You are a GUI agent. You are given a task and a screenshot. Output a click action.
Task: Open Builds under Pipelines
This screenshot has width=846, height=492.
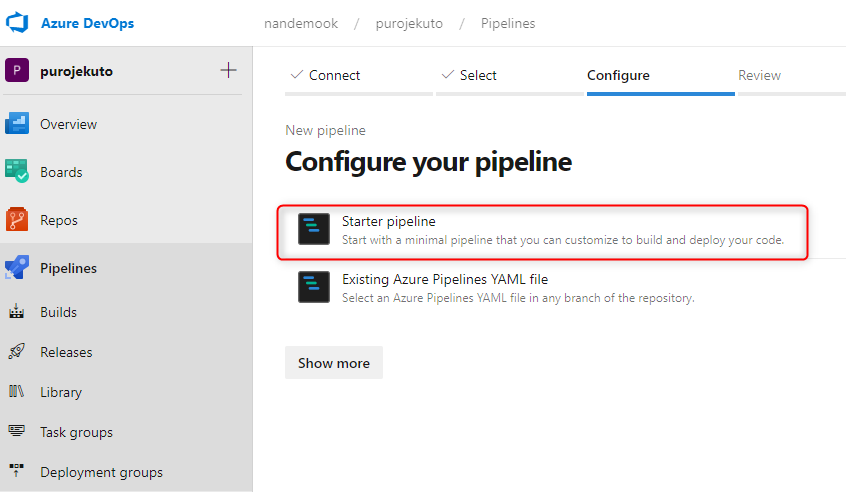tap(58, 312)
